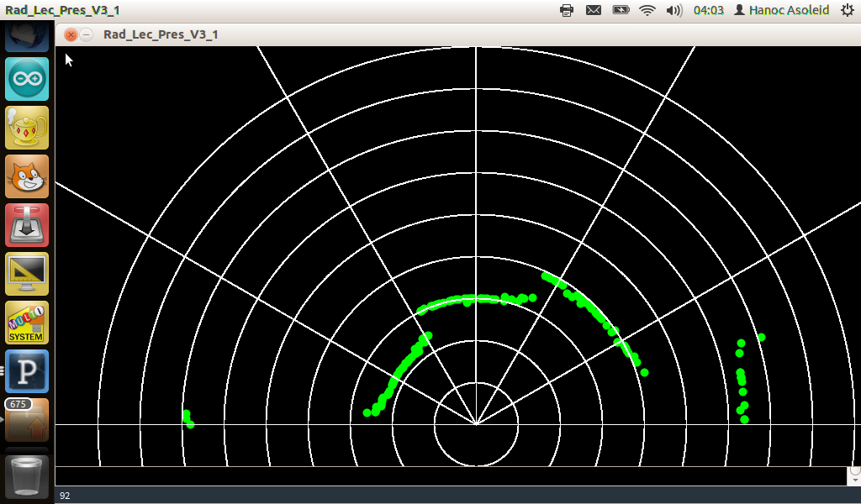861x504 pixels.
Task: Open the Arduino IDE launcher icon
Action: [27, 78]
